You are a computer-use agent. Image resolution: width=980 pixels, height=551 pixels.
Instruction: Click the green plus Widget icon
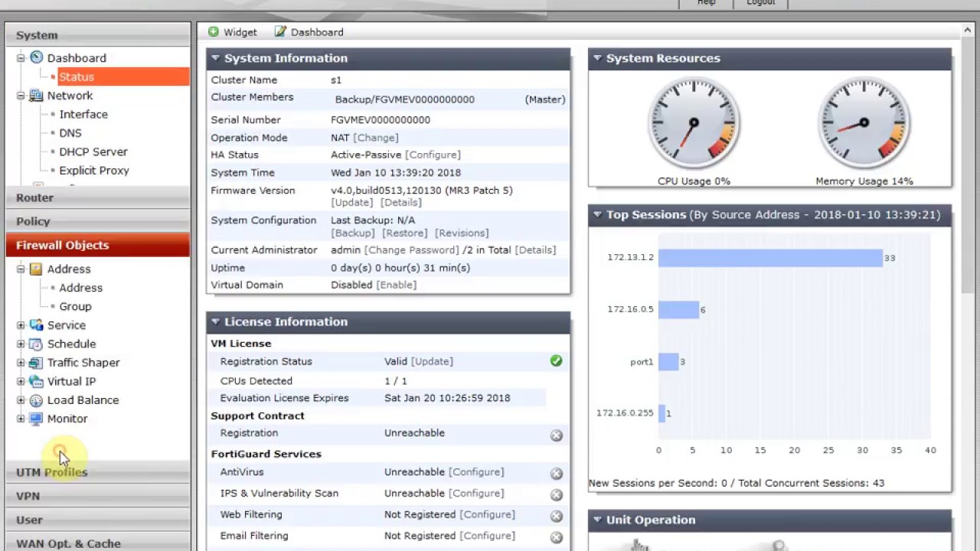coord(214,31)
